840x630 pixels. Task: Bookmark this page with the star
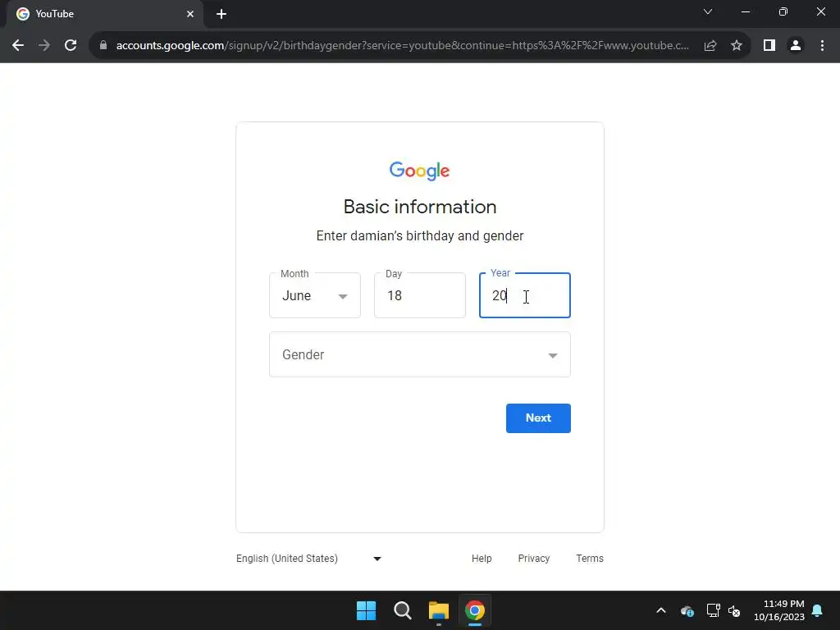(737, 46)
